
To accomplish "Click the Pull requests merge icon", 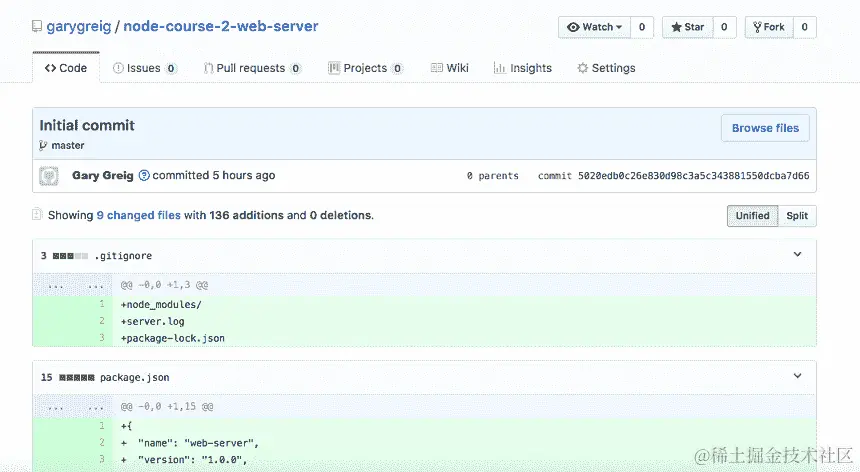I will coord(208,68).
